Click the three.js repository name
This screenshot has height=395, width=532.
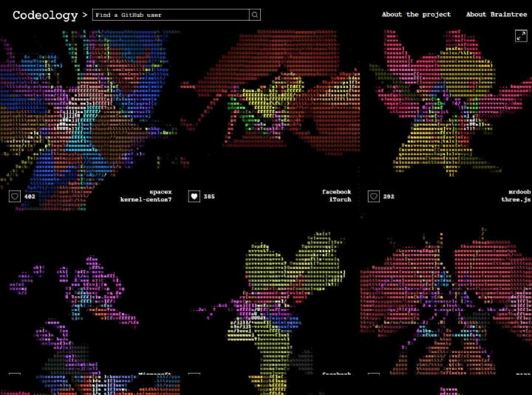(516, 199)
